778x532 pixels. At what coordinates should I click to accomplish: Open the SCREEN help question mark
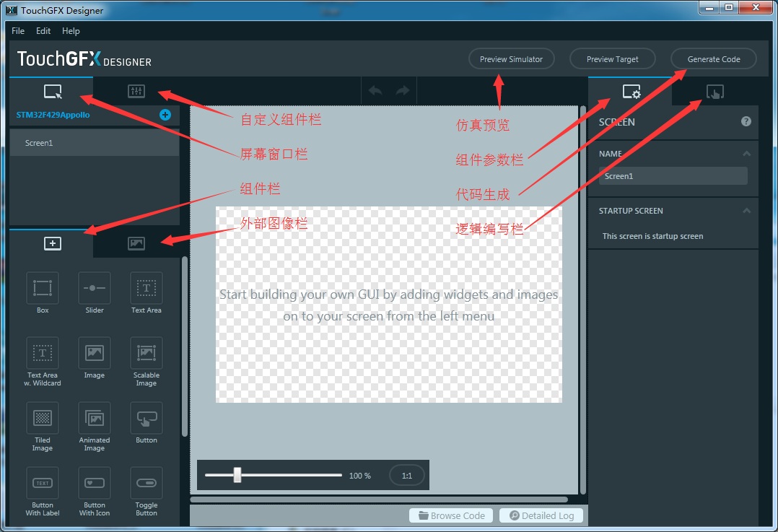746,121
